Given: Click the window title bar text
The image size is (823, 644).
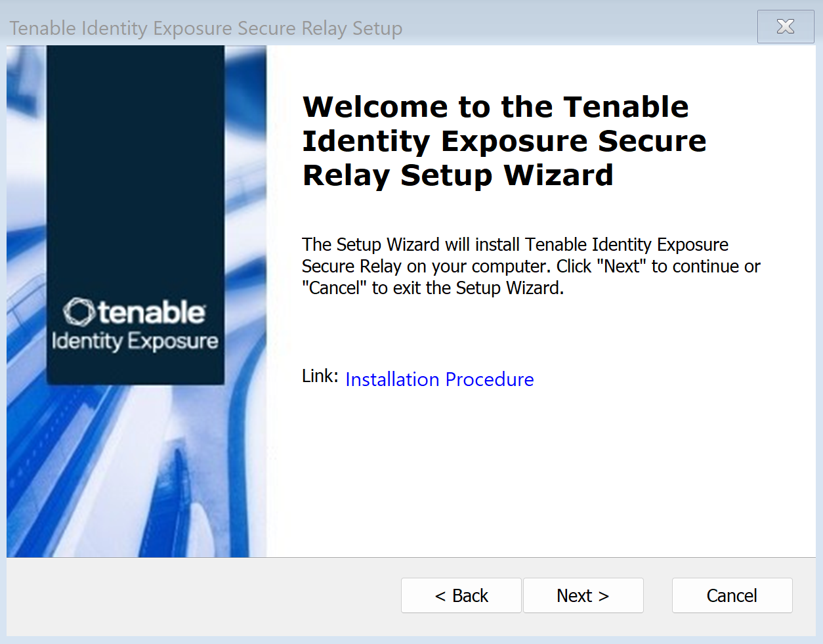Looking at the screenshot, I should pos(205,28).
